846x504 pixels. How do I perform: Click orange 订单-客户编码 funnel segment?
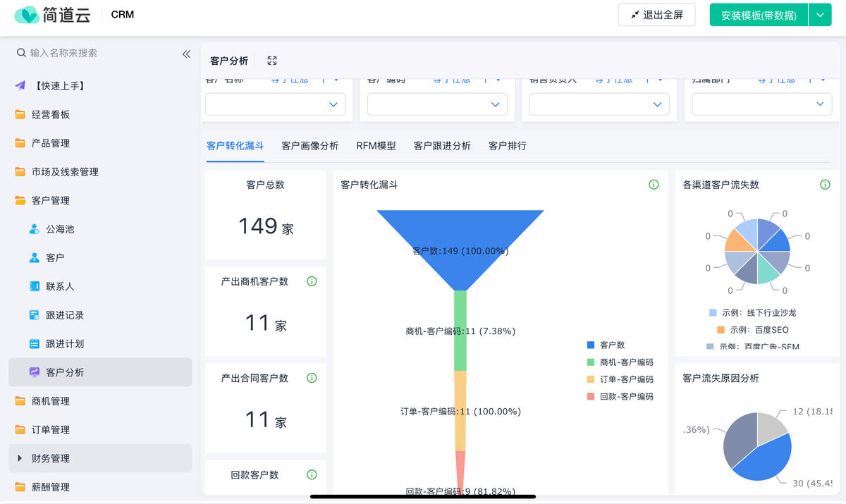pos(460,411)
